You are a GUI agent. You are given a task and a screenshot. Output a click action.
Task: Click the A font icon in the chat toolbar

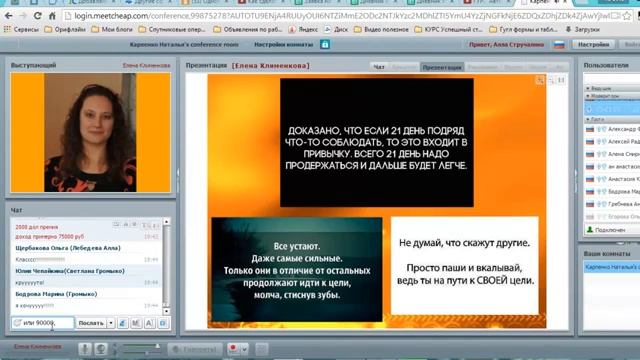tap(149, 323)
